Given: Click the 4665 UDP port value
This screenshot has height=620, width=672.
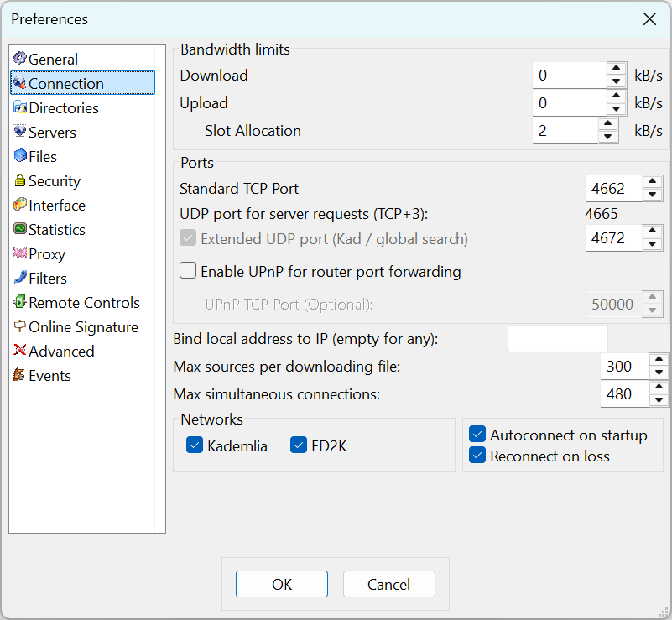Looking at the screenshot, I should click(x=601, y=213).
